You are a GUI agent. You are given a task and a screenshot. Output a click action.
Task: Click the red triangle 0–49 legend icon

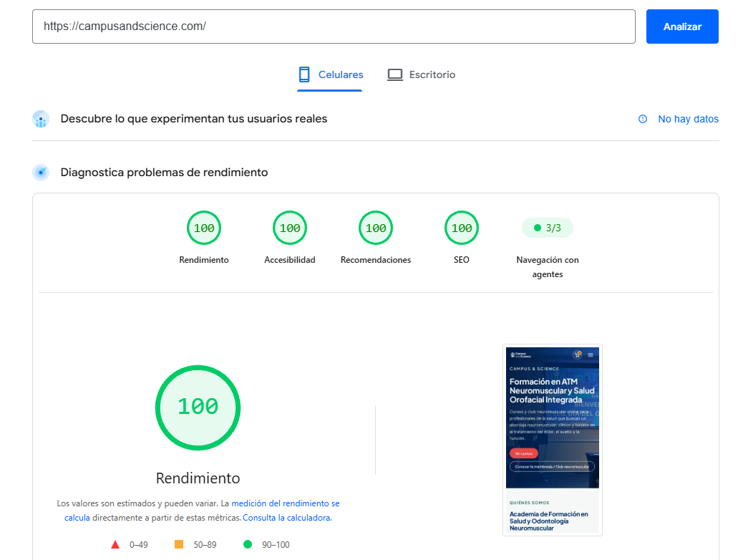pyautogui.click(x=115, y=544)
